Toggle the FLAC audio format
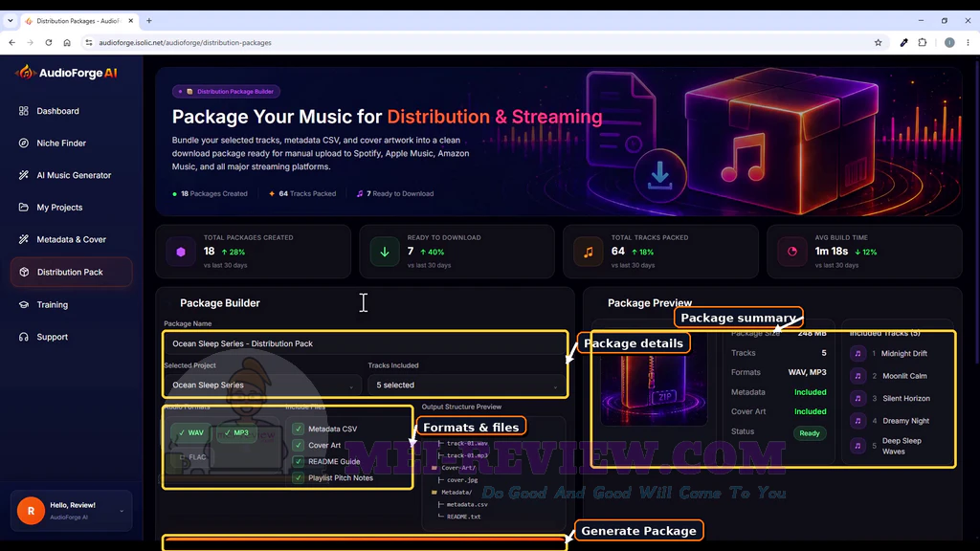Viewport: 980px width, 551px height. point(191,457)
